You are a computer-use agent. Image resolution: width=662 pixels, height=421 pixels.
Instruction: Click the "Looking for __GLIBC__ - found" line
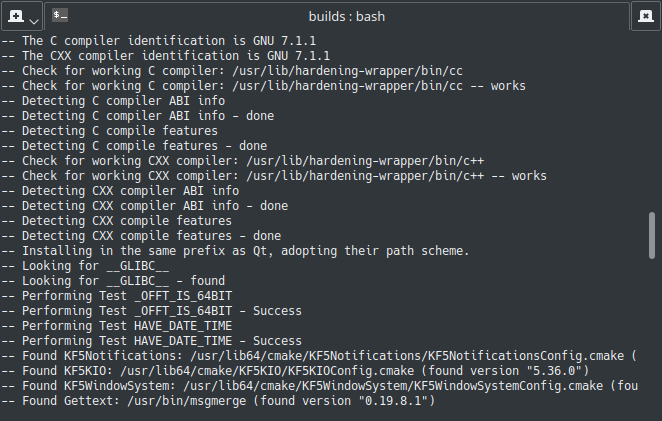pyautogui.click(x=118, y=281)
